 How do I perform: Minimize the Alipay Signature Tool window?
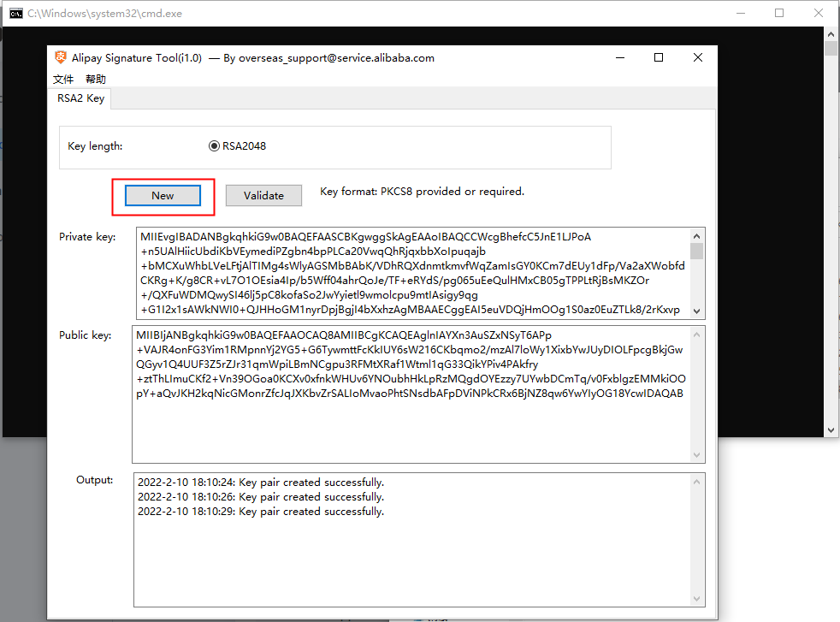click(x=619, y=57)
